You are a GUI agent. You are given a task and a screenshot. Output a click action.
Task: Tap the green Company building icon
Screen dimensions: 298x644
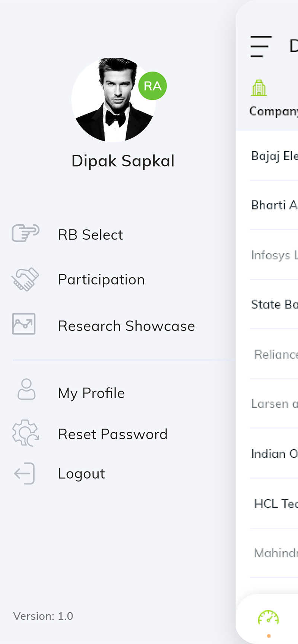click(x=259, y=88)
